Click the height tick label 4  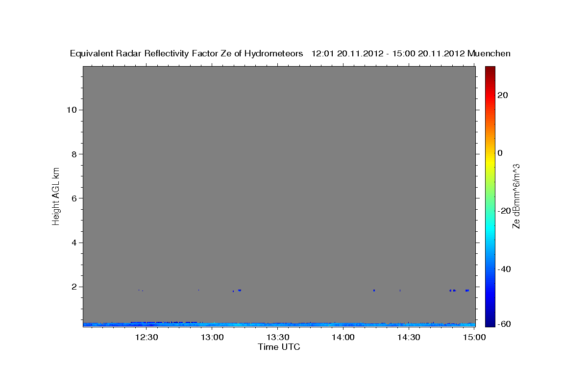[x=74, y=243]
